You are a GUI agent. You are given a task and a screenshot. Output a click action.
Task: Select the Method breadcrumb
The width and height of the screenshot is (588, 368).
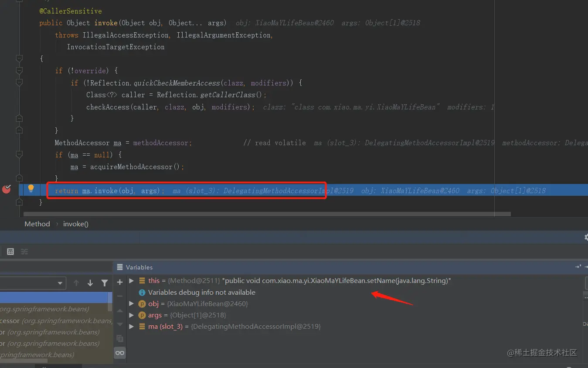(x=37, y=224)
